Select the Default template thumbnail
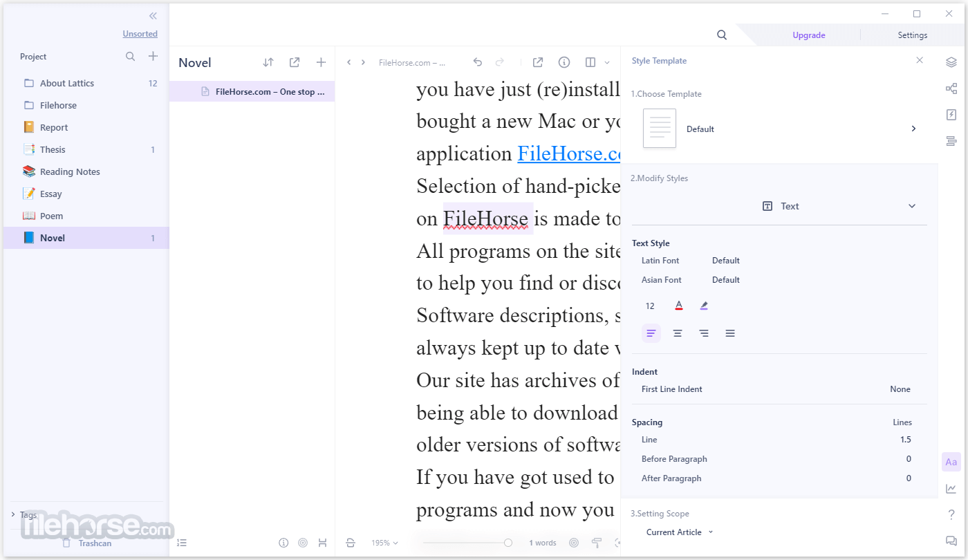 [x=660, y=129]
